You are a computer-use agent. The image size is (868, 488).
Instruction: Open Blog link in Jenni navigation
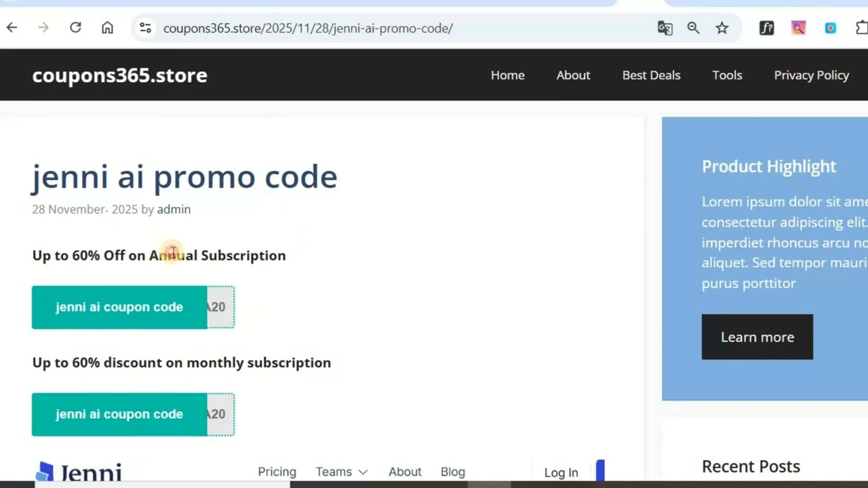coord(452,472)
